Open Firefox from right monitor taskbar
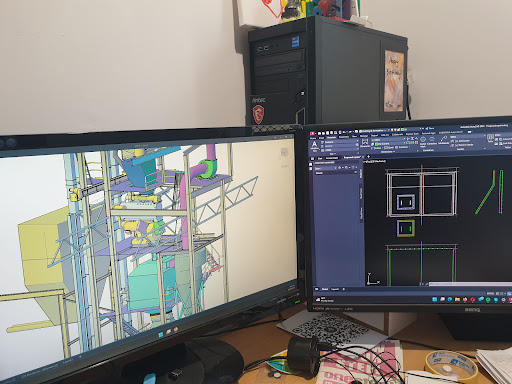The image size is (512, 384). click(x=465, y=299)
